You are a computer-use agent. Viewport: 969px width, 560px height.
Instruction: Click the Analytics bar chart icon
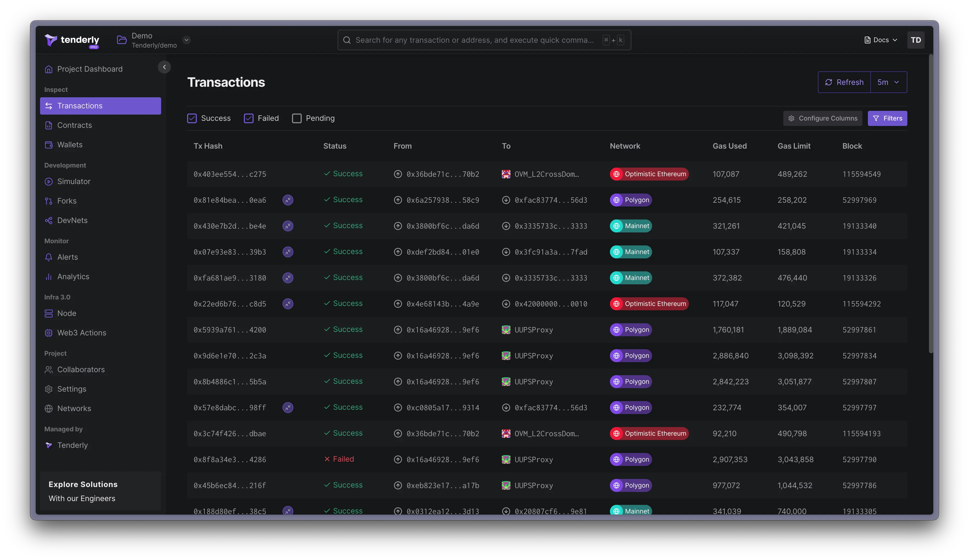pos(48,277)
